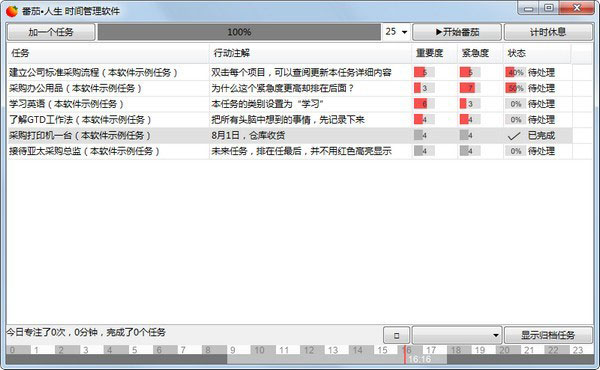Click hour 9 on the timeline
The image size is (600, 370).
[x=233, y=350]
